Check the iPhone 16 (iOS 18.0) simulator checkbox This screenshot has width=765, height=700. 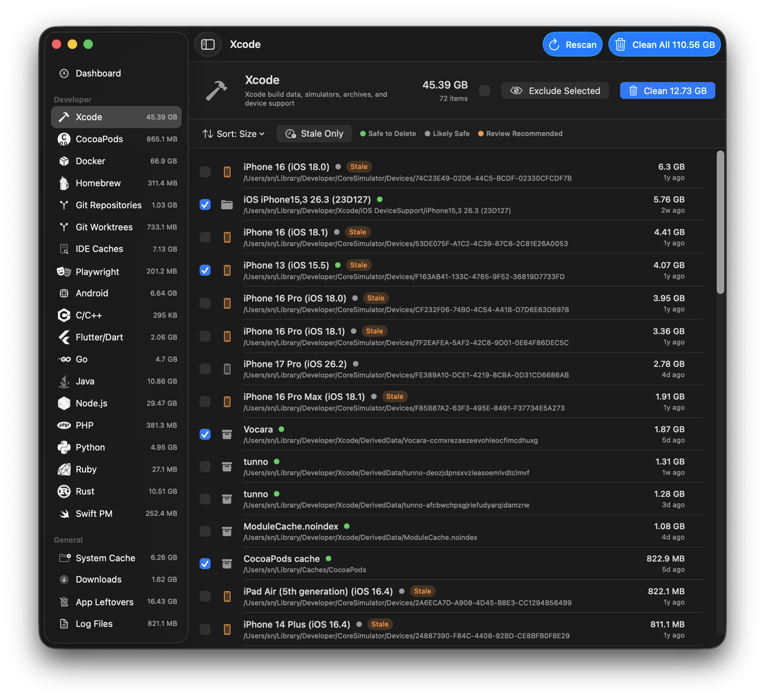tap(205, 172)
